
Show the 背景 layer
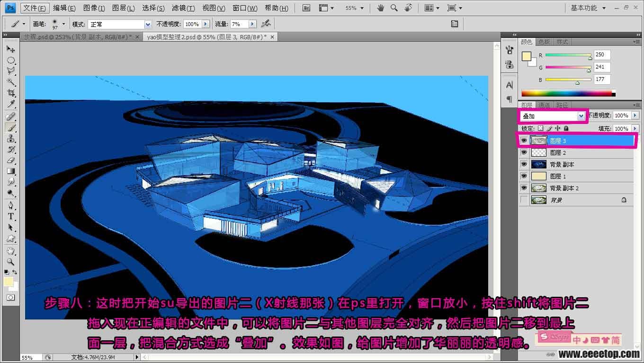[524, 200]
